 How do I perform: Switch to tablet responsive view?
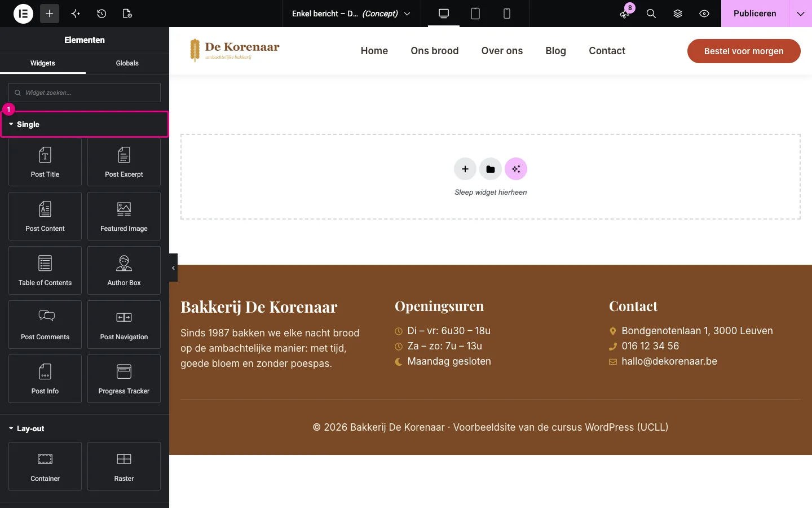point(475,14)
